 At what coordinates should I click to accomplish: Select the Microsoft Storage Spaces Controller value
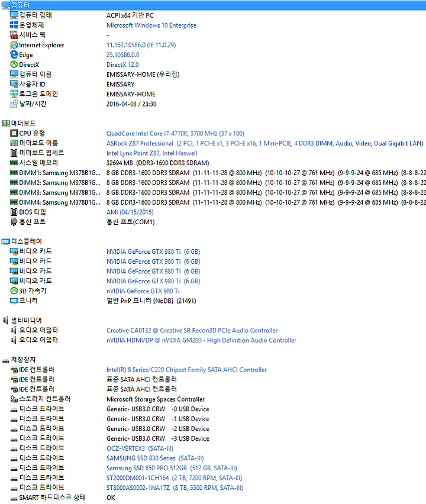[155, 399]
